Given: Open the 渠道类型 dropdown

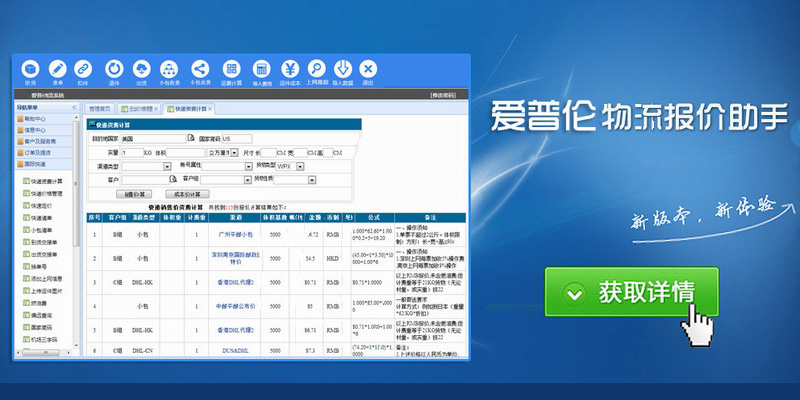Looking at the screenshot, I should tap(146, 166).
